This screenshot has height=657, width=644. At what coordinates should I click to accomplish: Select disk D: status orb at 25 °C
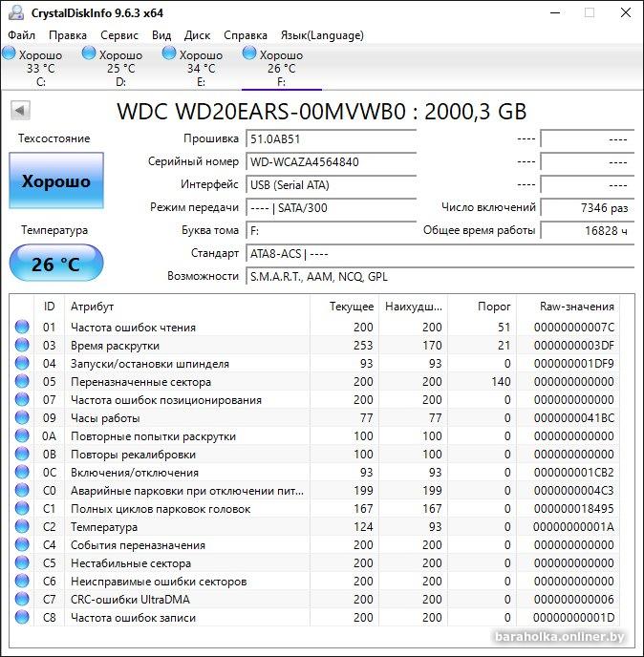coord(89,53)
